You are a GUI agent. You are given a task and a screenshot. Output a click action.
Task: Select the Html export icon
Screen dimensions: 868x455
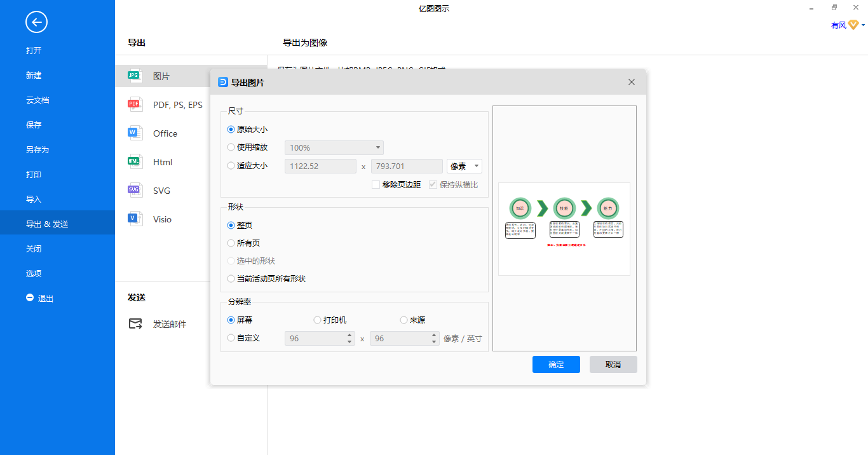[134, 161]
